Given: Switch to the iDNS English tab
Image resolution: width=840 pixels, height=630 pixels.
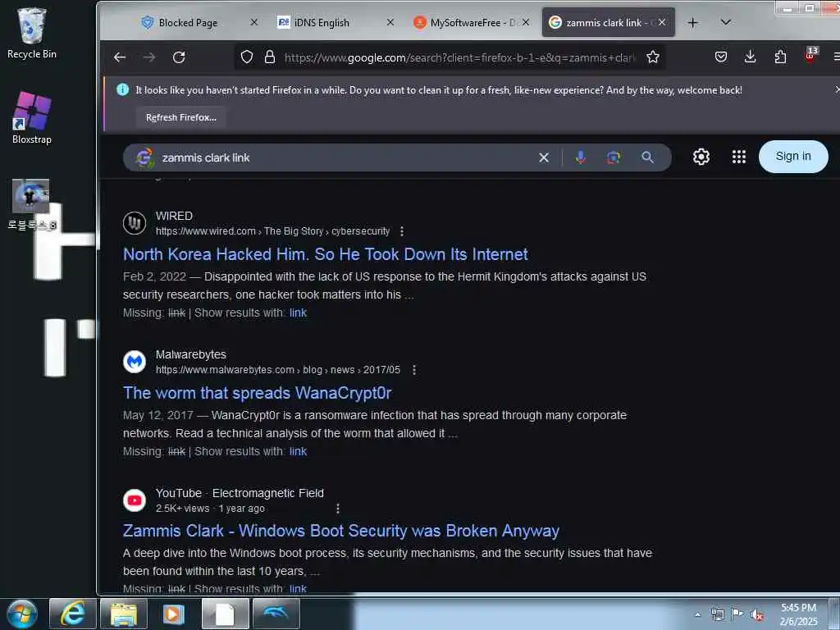Looking at the screenshot, I should click(x=322, y=22).
